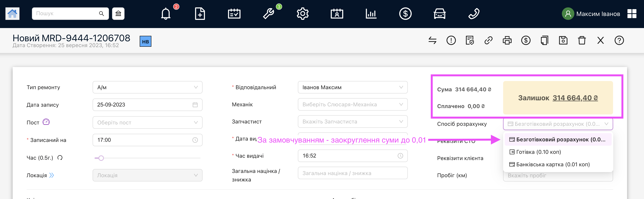Image resolution: width=644 pixels, height=199 pixels.
Task: Expand the Оберіть пост dropdown
Action: pos(147,123)
